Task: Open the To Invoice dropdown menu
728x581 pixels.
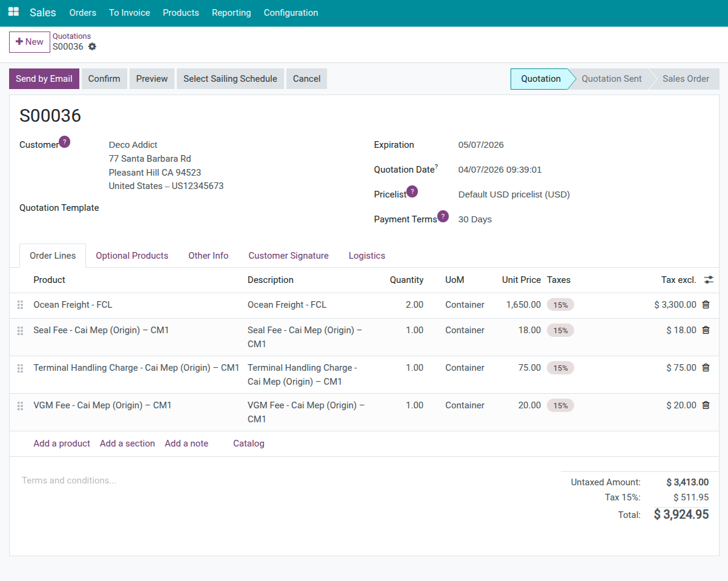Action: click(x=130, y=13)
